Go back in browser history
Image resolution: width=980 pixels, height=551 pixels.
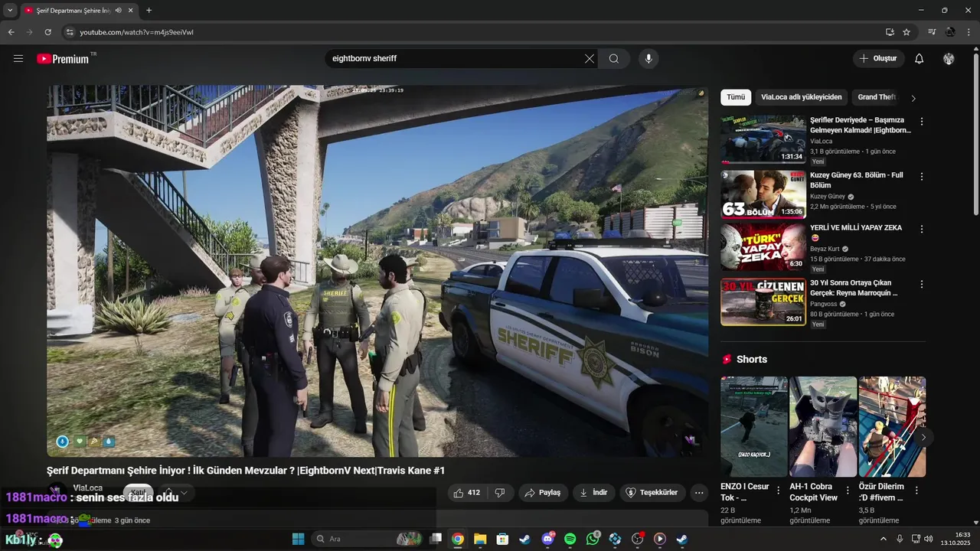coord(11,32)
